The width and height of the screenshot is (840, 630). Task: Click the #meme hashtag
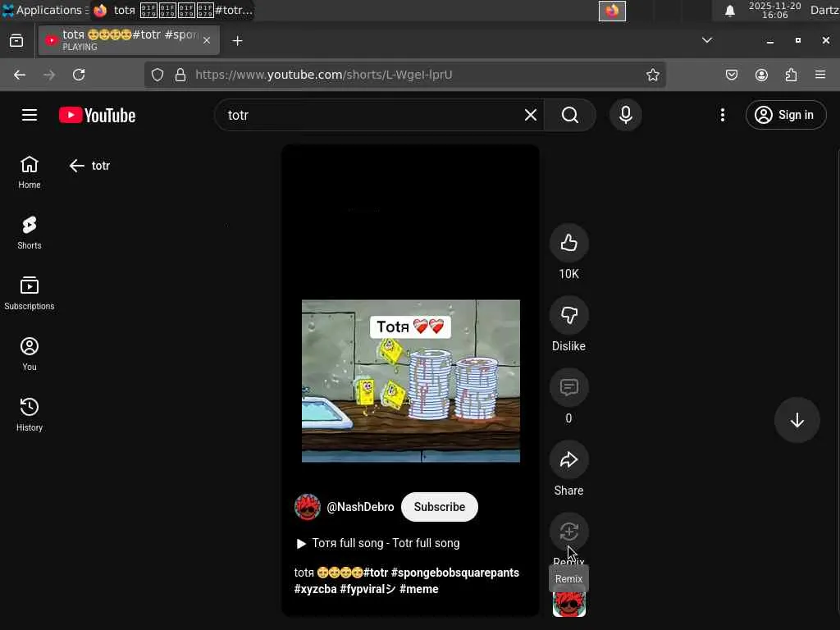(419, 589)
